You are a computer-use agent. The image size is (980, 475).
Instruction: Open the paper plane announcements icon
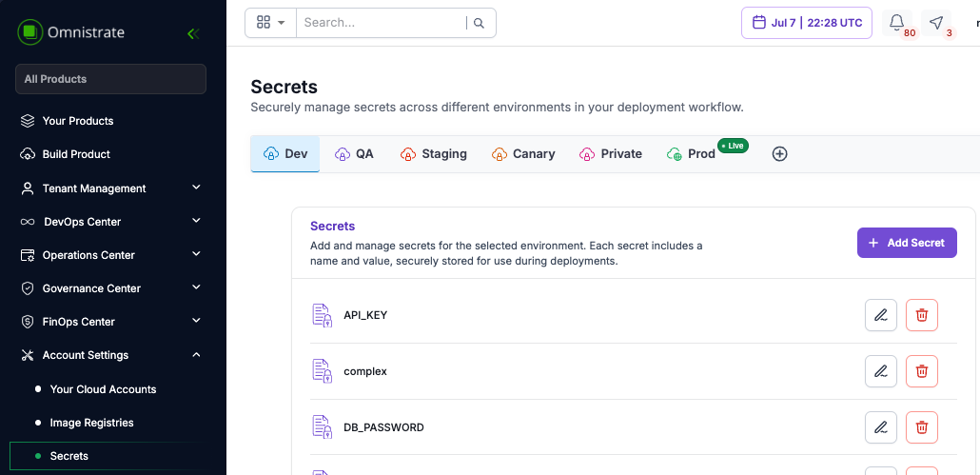coord(935,23)
